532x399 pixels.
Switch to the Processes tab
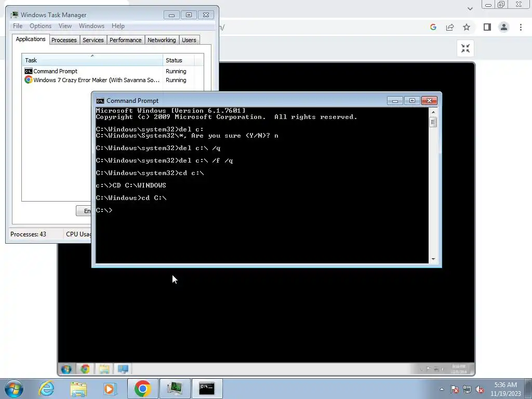point(64,40)
